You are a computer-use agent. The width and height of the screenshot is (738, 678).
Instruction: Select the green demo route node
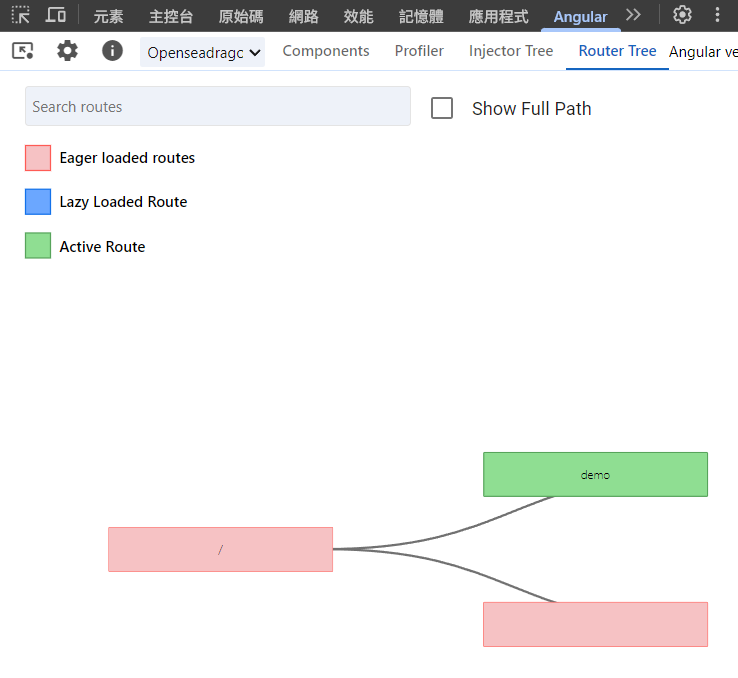pyautogui.click(x=595, y=474)
